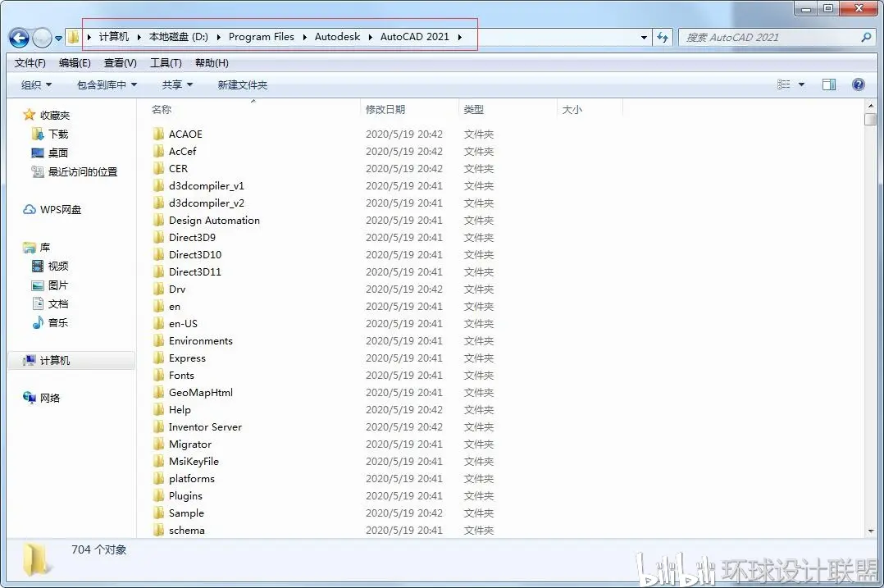Select 库 in the navigation pane
This screenshot has height=588, width=884.
44,248
